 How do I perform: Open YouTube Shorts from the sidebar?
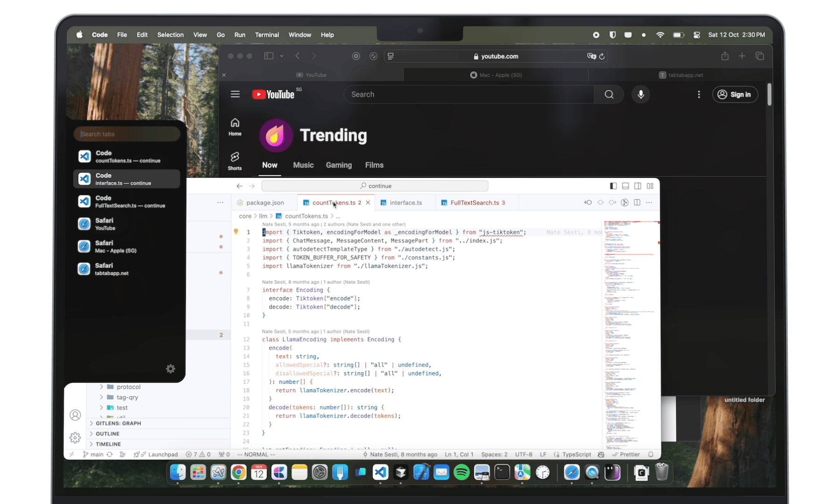click(235, 161)
